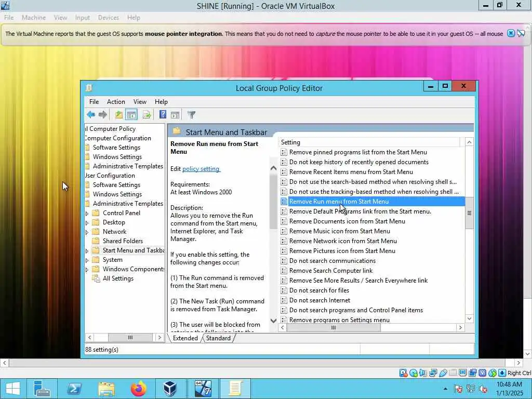Select Remove Search Computer link setting
532x399 pixels.
pyautogui.click(x=331, y=271)
